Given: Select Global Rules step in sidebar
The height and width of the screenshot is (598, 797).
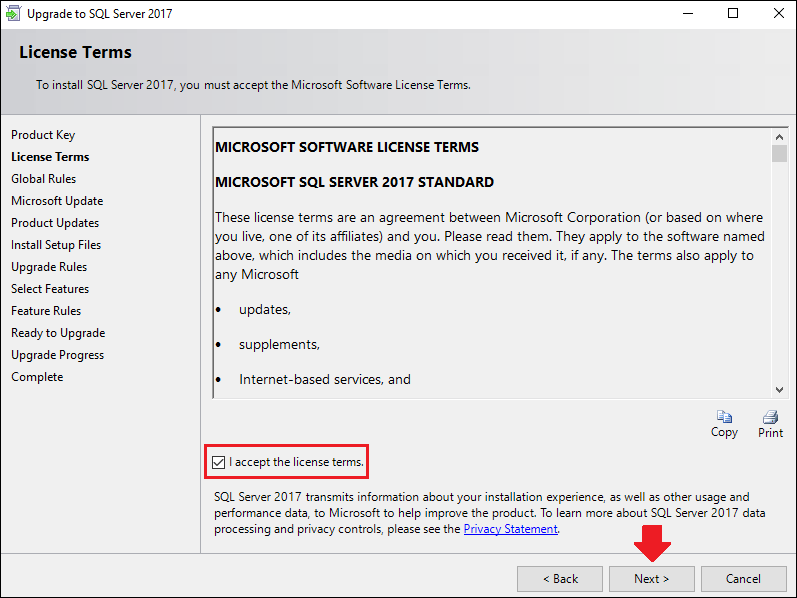Looking at the screenshot, I should pyautogui.click(x=44, y=179).
